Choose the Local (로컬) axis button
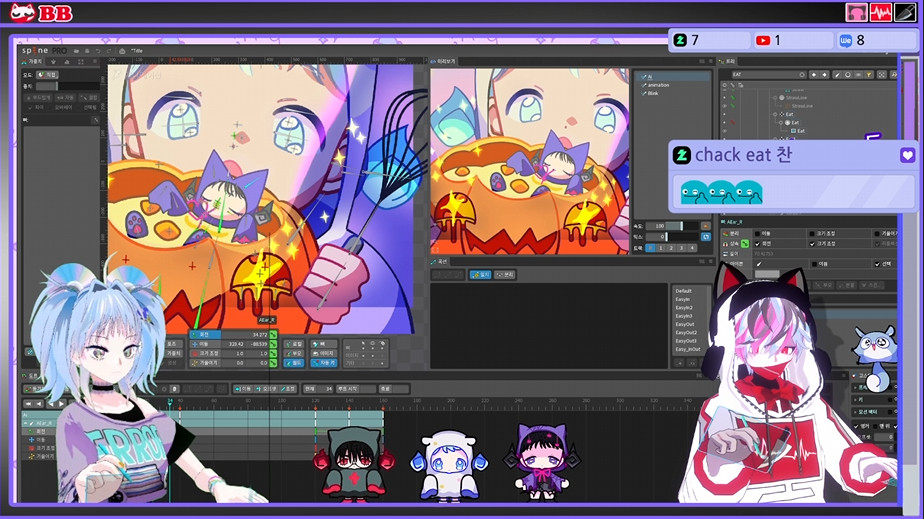 point(293,344)
